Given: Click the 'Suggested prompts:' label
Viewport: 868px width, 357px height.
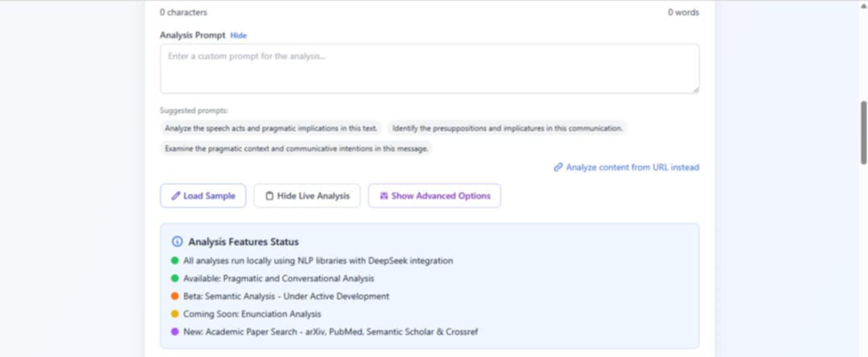Looking at the screenshot, I should pos(194,110).
